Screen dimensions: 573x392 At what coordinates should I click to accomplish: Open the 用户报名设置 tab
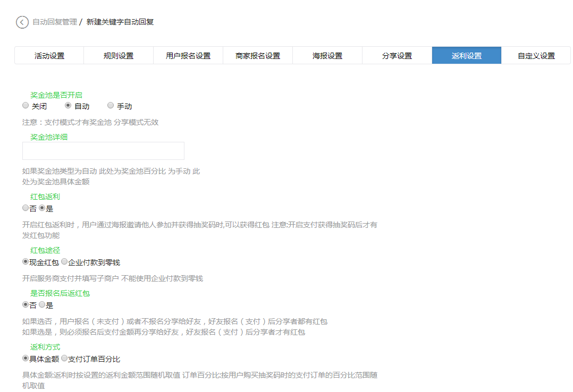pos(188,55)
